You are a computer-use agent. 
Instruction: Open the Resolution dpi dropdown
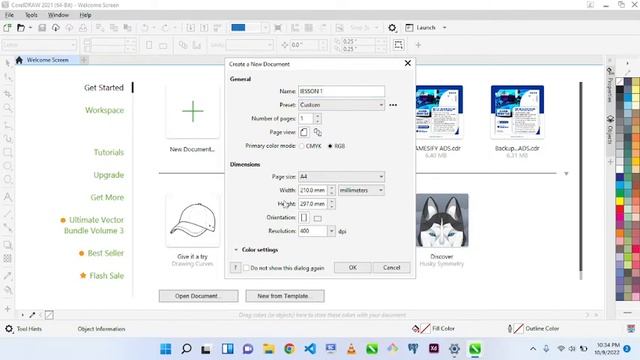pyautogui.click(x=331, y=231)
